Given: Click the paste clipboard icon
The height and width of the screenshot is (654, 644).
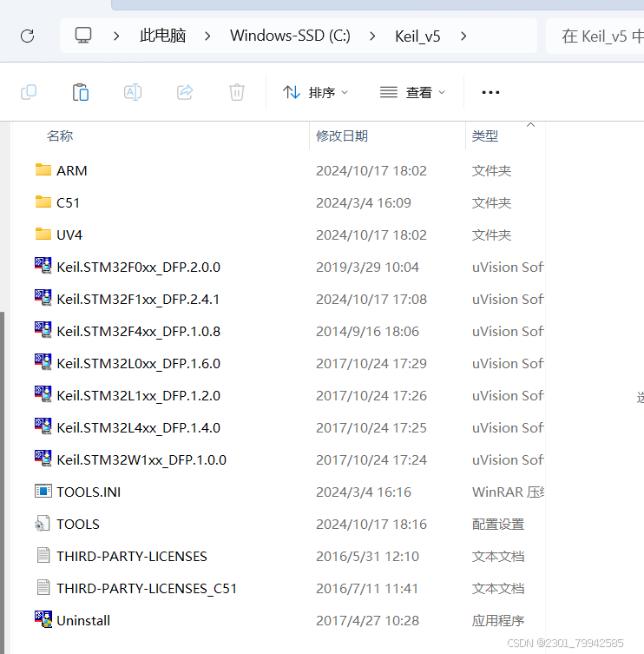Looking at the screenshot, I should 81,92.
